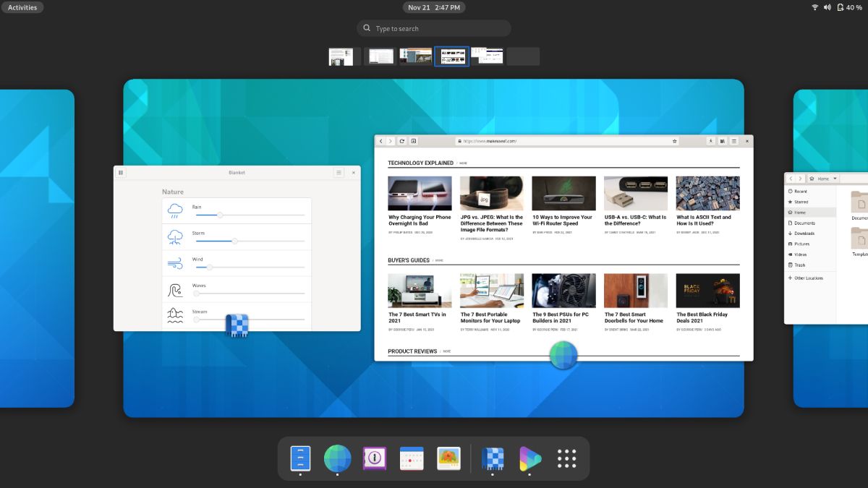
Task: Select the Wind sound icon in Blanket
Action: 174,261
